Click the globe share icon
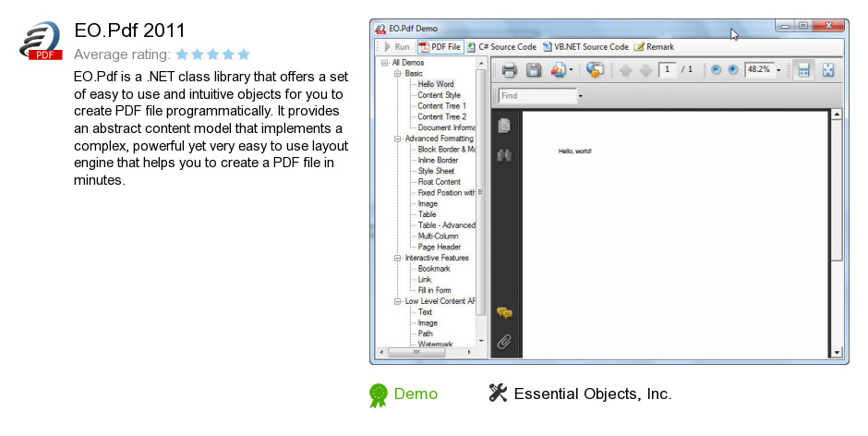868x436 pixels. 595,70
